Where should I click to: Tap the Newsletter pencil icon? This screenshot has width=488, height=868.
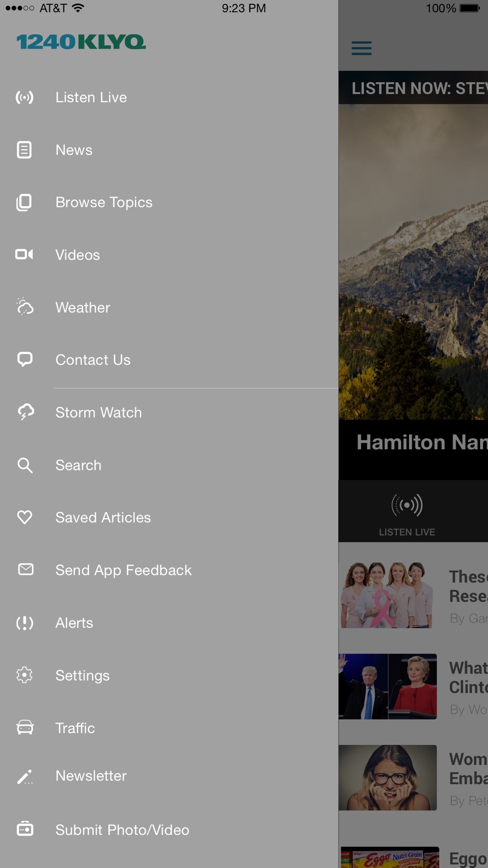click(25, 776)
